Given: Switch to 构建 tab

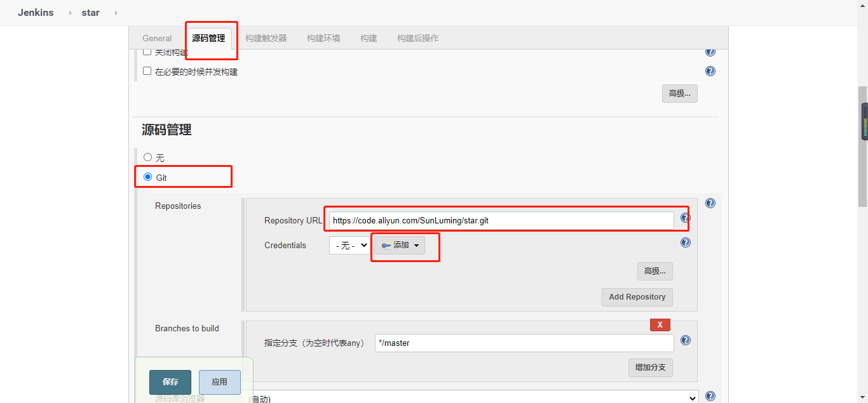Looking at the screenshot, I should click(369, 38).
